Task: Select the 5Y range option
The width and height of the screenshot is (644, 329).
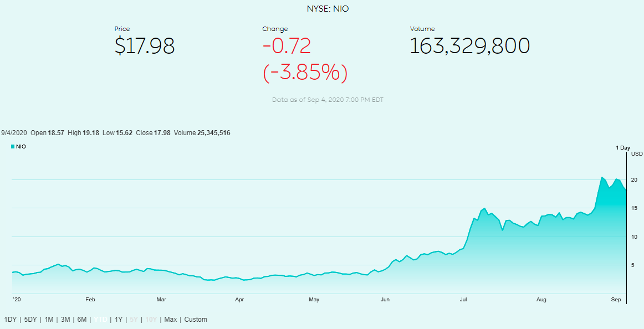Action: 134,319
